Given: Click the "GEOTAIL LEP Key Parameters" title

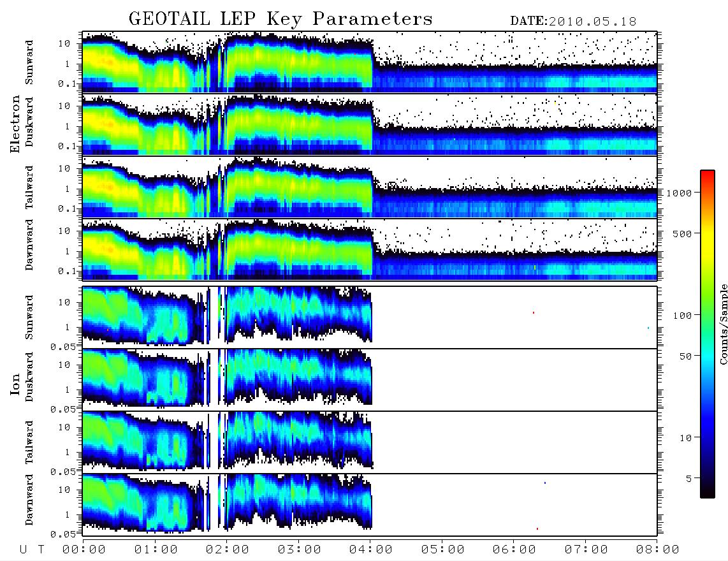Looking at the screenshot, I should [x=280, y=19].
